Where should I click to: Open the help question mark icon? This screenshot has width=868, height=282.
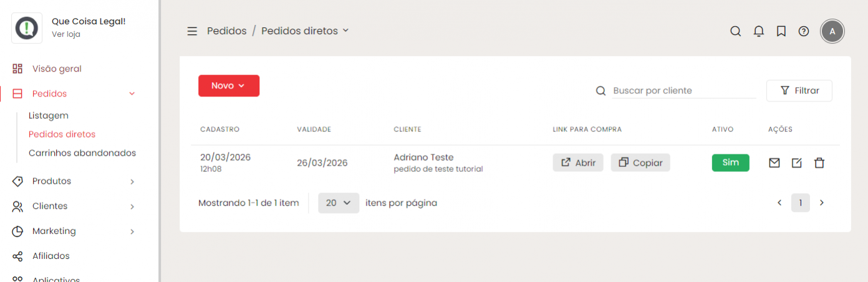coord(804,31)
